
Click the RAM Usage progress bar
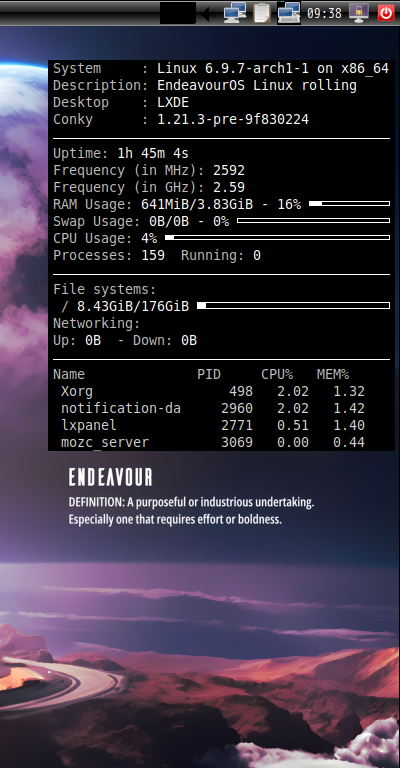click(x=350, y=203)
